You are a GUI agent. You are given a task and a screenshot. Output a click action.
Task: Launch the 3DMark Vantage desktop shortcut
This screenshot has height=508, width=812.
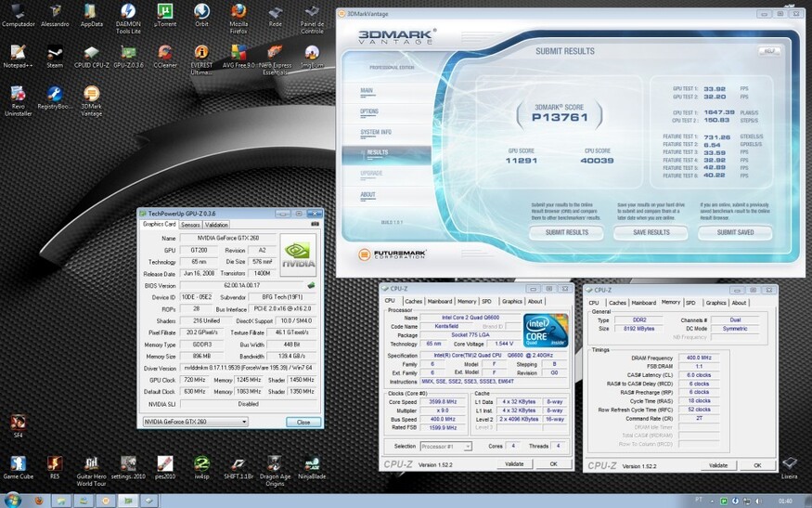coord(92,101)
